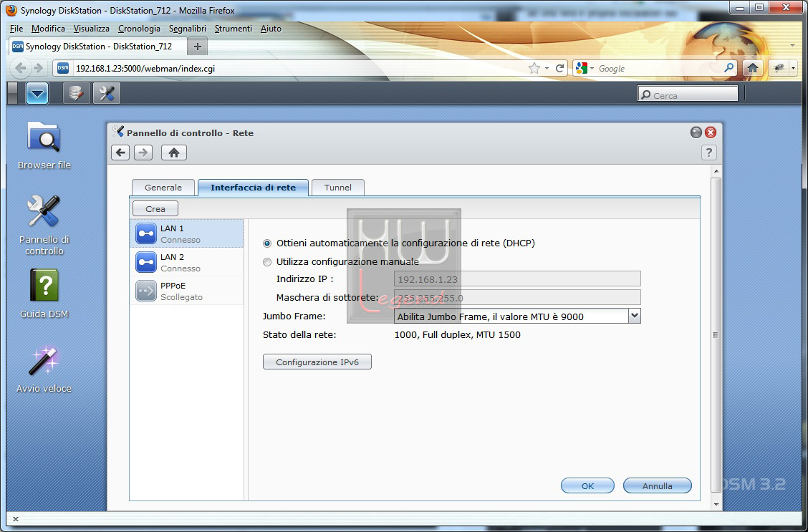Select the LAN 2 interface
This screenshot has height=532, width=808.
[186, 262]
